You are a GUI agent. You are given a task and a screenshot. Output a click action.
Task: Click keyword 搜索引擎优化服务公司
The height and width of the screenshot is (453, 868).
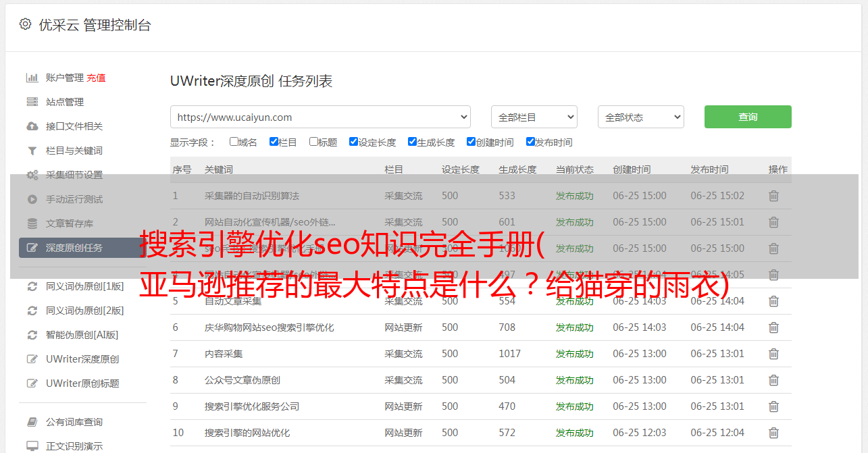coord(252,406)
